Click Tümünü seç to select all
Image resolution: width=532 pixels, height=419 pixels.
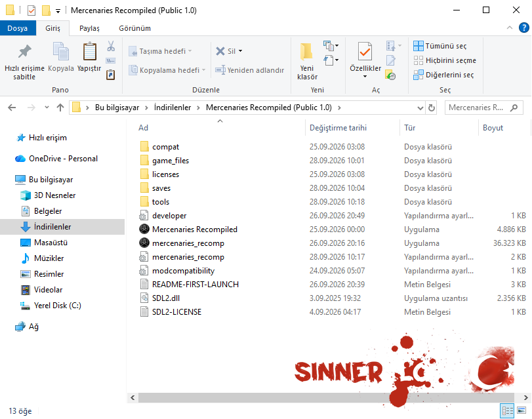440,46
